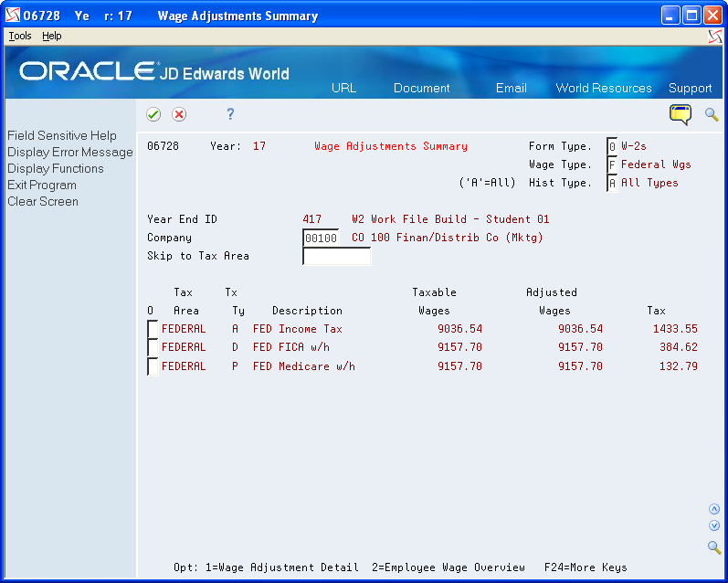728x583 pixels.
Task: Click the Skip to Tax Area field
Action: [337, 256]
